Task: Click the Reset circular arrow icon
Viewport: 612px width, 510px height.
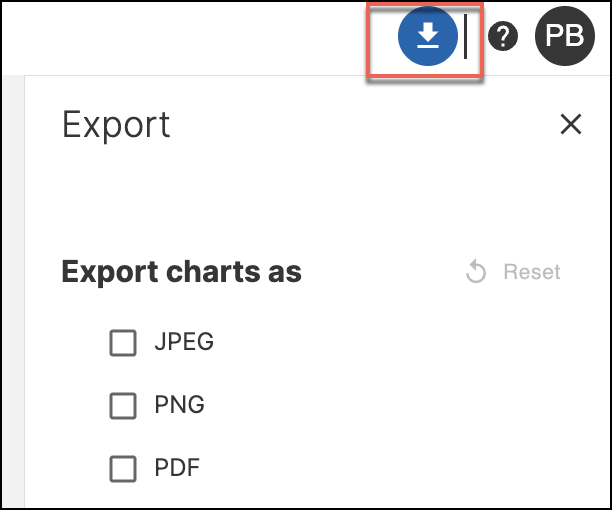Action: [x=477, y=272]
